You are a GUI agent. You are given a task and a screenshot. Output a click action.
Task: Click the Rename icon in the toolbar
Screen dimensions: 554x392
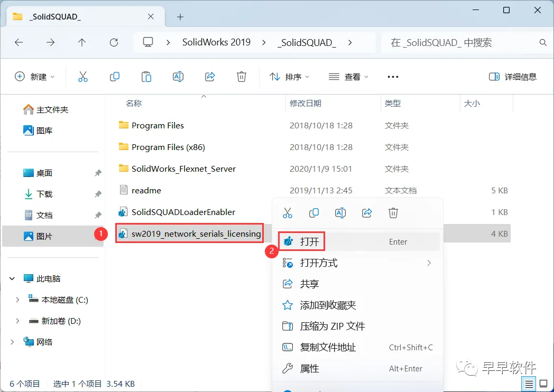(x=178, y=77)
